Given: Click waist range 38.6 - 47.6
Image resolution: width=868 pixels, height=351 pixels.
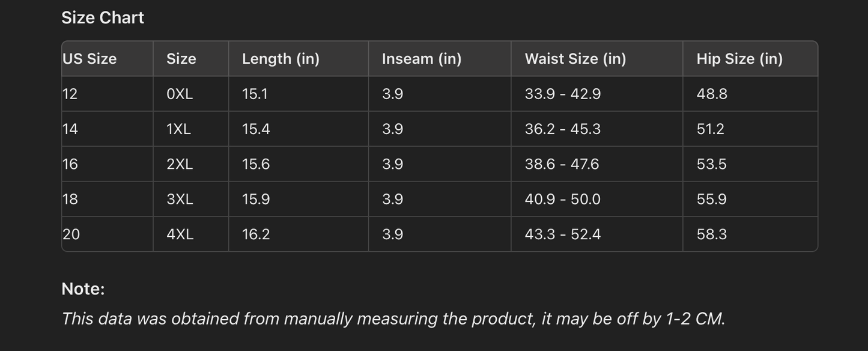Looking at the screenshot, I should tap(562, 164).
